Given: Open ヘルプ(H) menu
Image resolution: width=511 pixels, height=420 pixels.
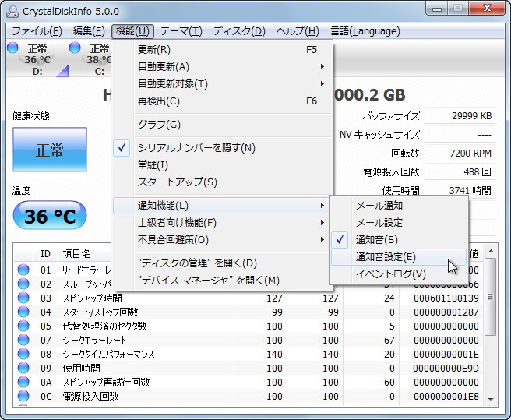Looking at the screenshot, I should [298, 31].
